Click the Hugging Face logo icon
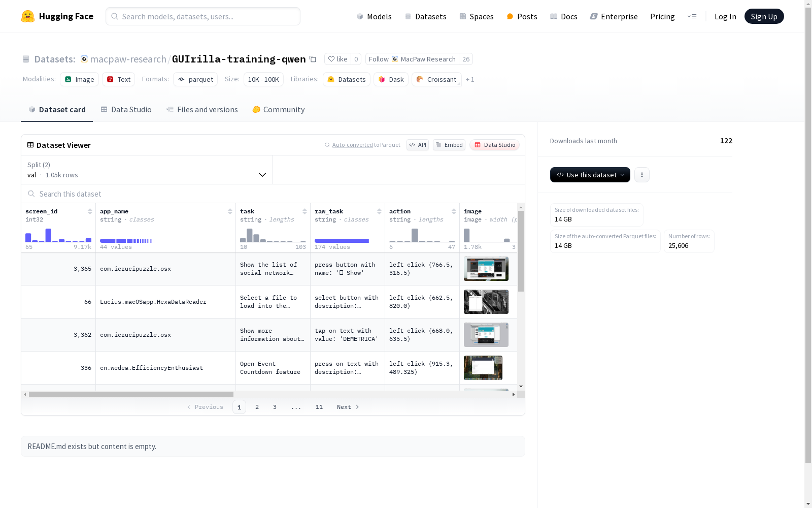Image resolution: width=812 pixels, height=508 pixels. pos(28,16)
